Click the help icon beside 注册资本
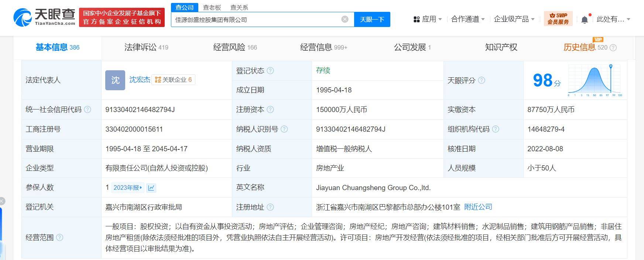644x260 pixels. point(270,109)
